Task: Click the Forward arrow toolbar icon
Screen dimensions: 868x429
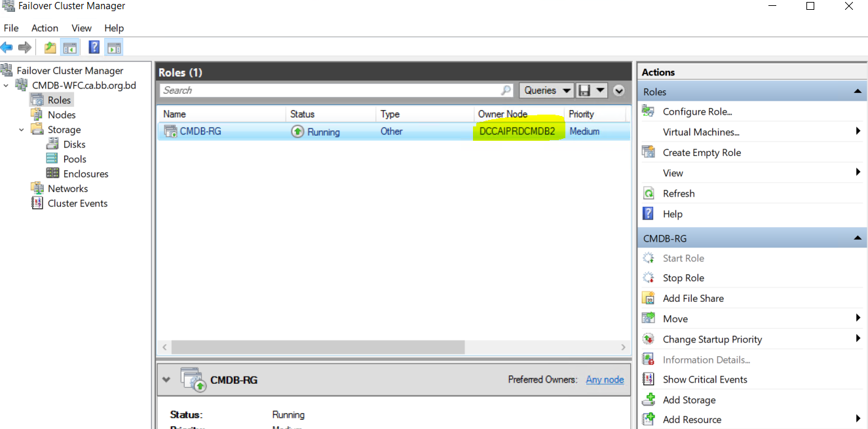Action: tap(25, 47)
